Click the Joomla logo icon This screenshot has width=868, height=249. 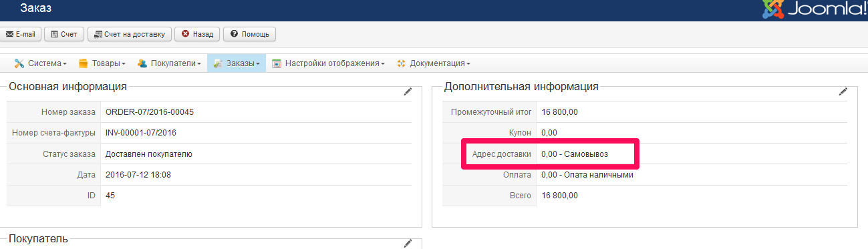pos(774,9)
